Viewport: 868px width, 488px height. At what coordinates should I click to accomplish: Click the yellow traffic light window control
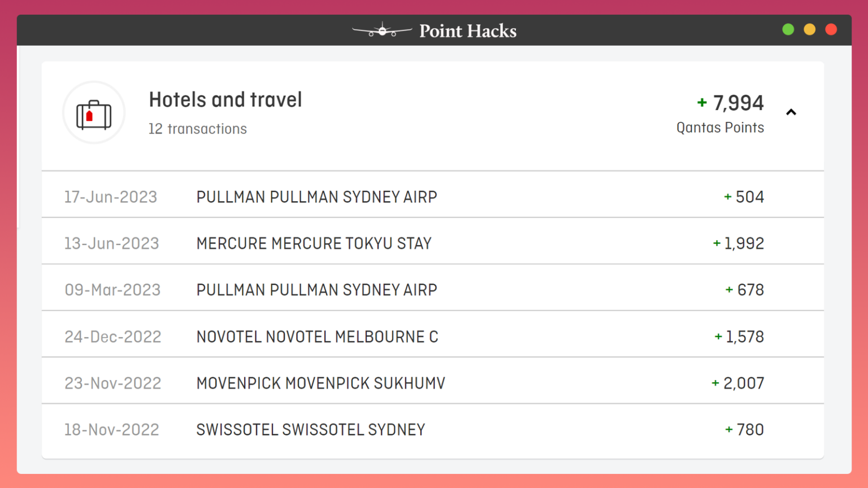click(809, 29)
